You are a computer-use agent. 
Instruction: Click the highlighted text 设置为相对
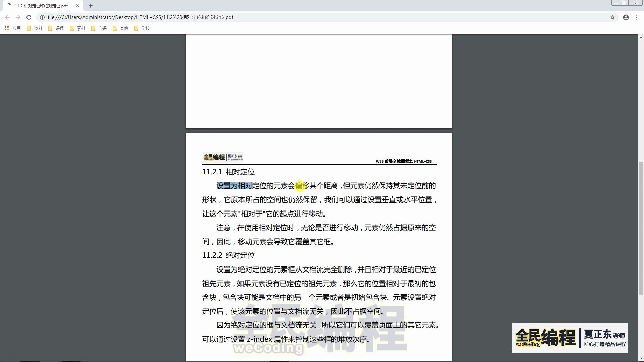coord(234,186)
